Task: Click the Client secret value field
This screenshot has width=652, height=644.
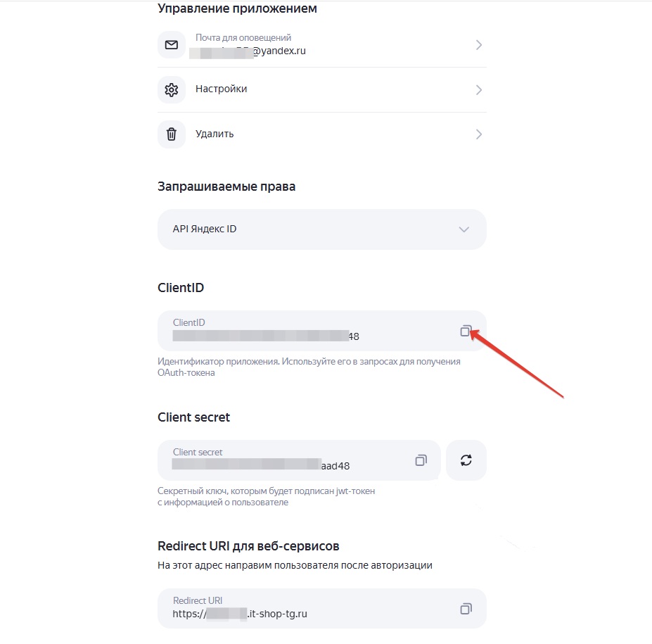Action: [x=299, y=460]
